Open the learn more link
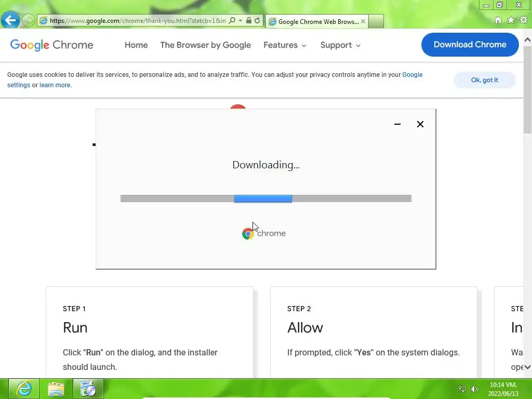 pyautogui.click(x=55, y=85)
